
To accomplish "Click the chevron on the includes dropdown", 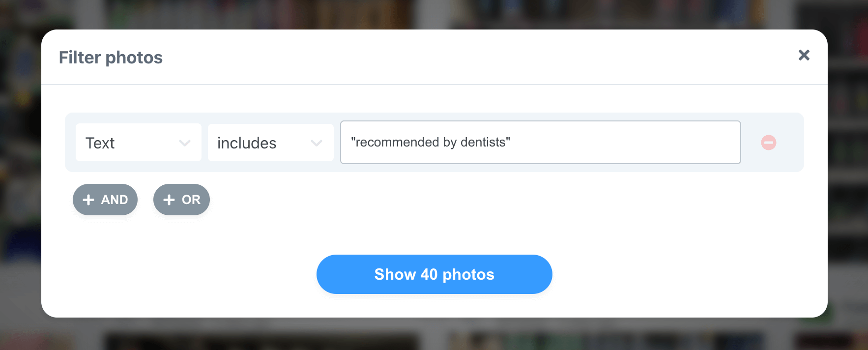I will (x=316, y=143).
